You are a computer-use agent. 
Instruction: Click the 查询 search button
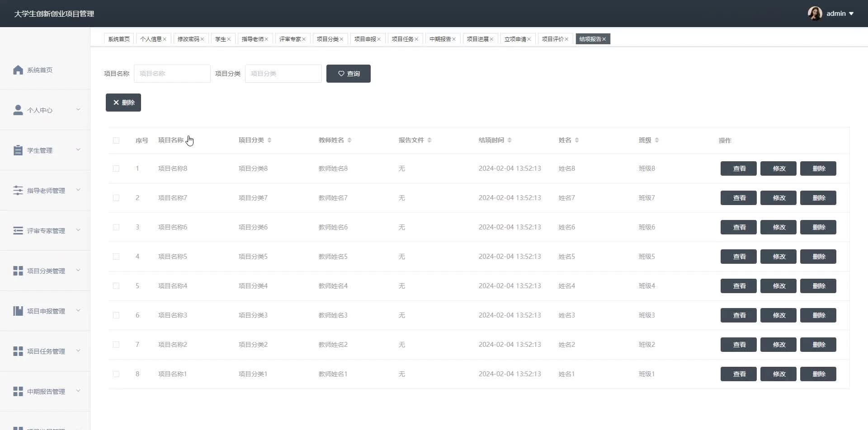(349, 74)
